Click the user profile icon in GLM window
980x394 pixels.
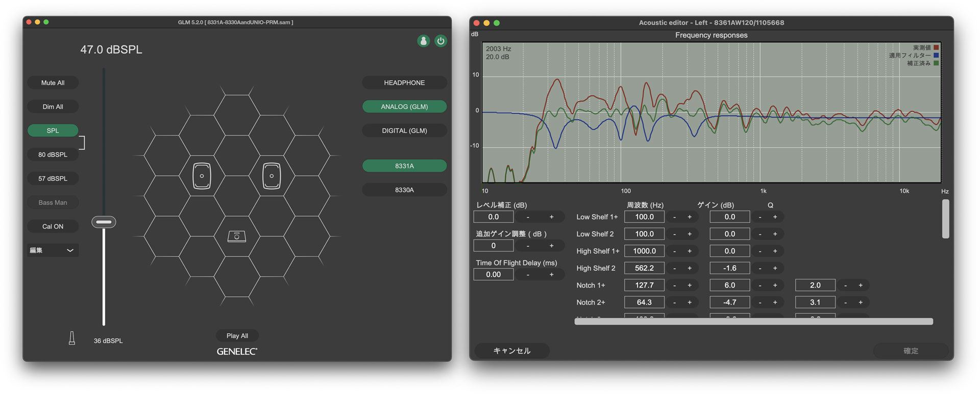[x=423, y=41]
